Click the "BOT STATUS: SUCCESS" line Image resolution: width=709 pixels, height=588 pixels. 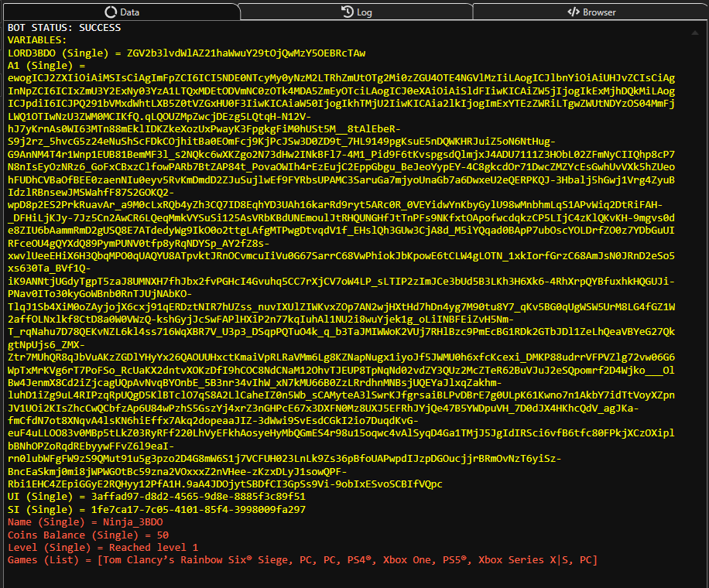(64, 28)
